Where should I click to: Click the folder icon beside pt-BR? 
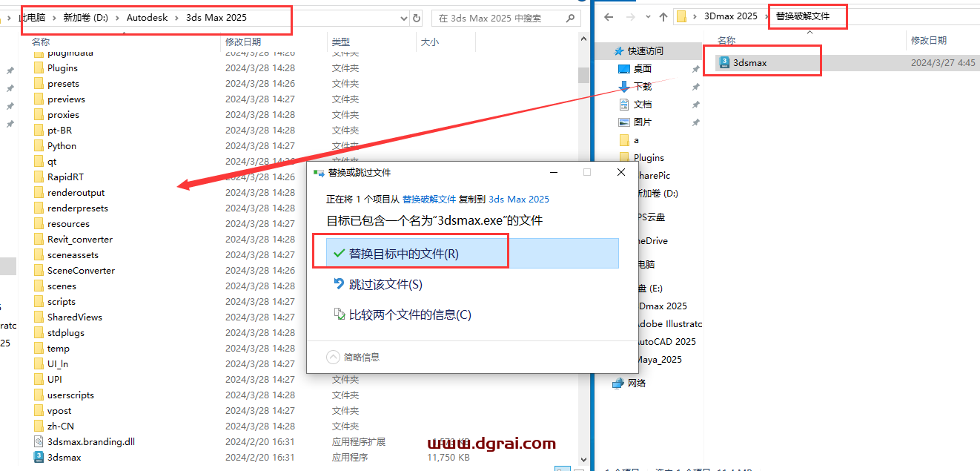click(x=39, y=131)
